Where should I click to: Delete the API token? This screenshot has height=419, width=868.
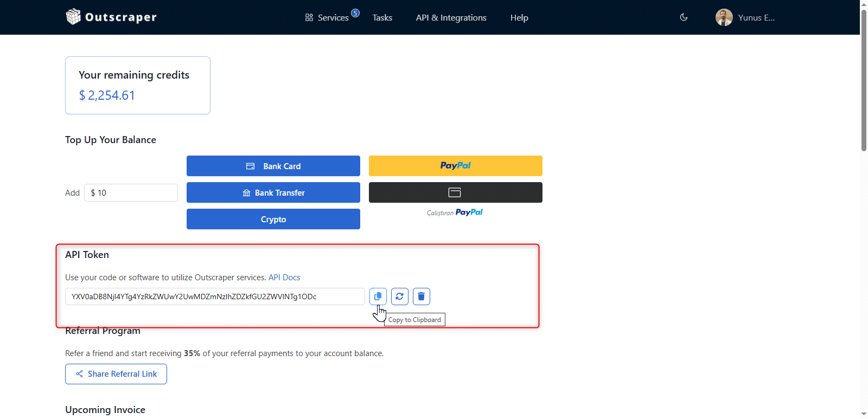(421, 296)
